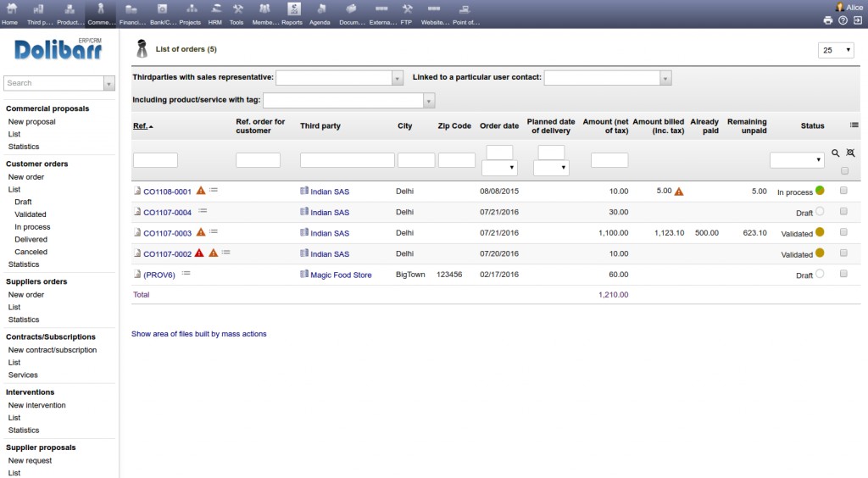Tick the checkbox for order CO1108-0001
Image resolution: width=868 pixels, height=478 pixels.
pyautogui.click(x=843, y=192)
